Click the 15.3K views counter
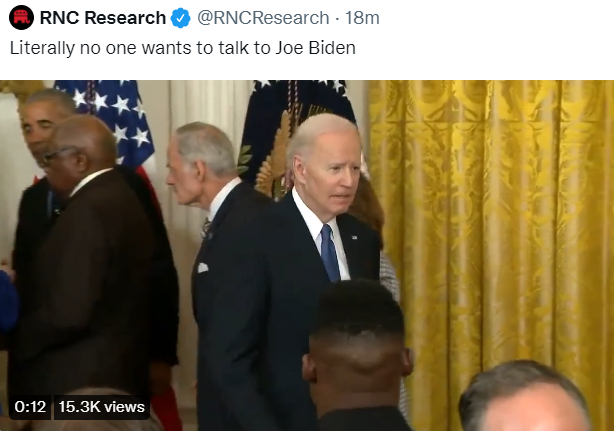This screenshot has height=431, width=614. tap(102, 407)
